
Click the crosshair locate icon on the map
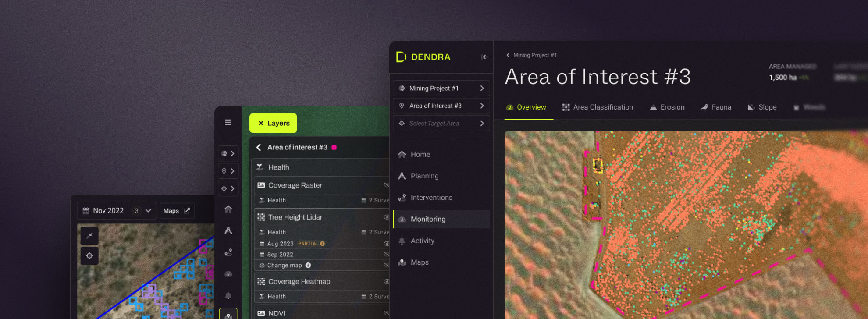89,256
